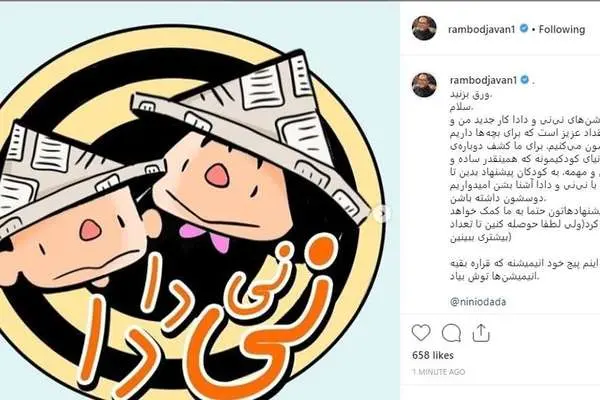This screenshot has width=600, height=400.
Task: Click the caption text starting with ورق بزنید
Action: coord(471,94)
